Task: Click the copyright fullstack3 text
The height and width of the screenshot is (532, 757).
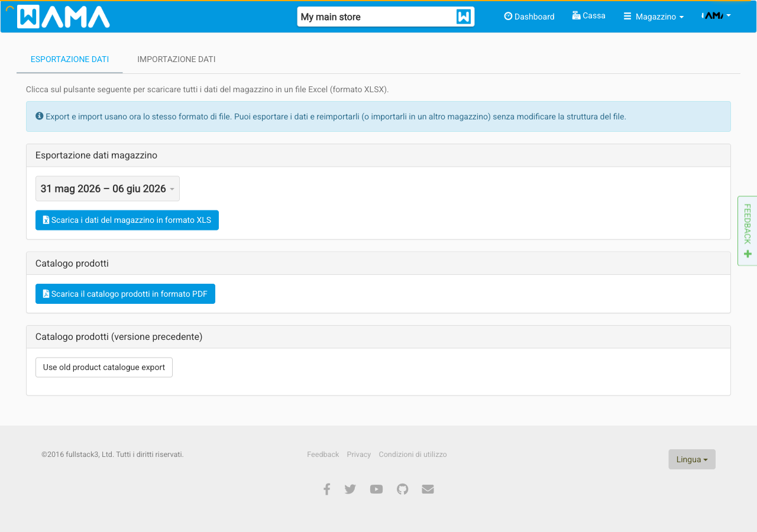Action: pos(112,455)
